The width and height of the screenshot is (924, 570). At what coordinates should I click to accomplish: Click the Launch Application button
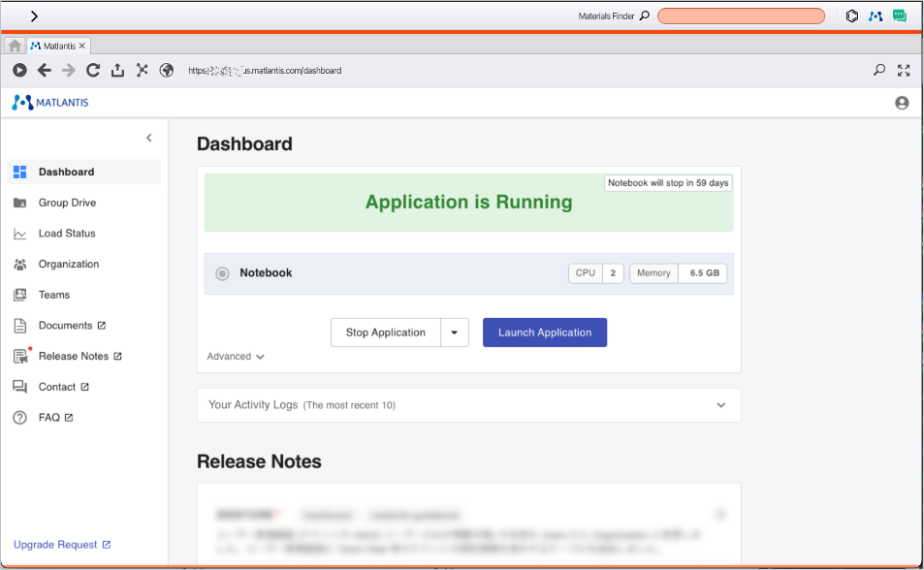click(544, 332)
